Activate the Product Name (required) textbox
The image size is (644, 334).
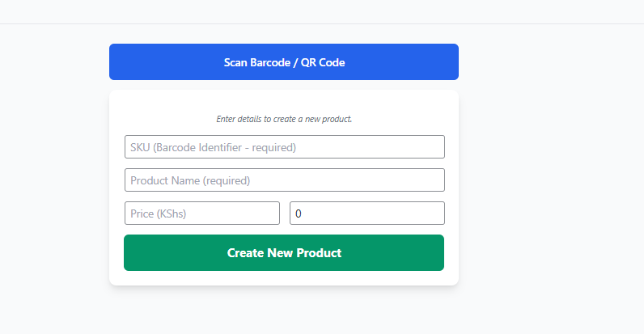(x=284, y=180)
